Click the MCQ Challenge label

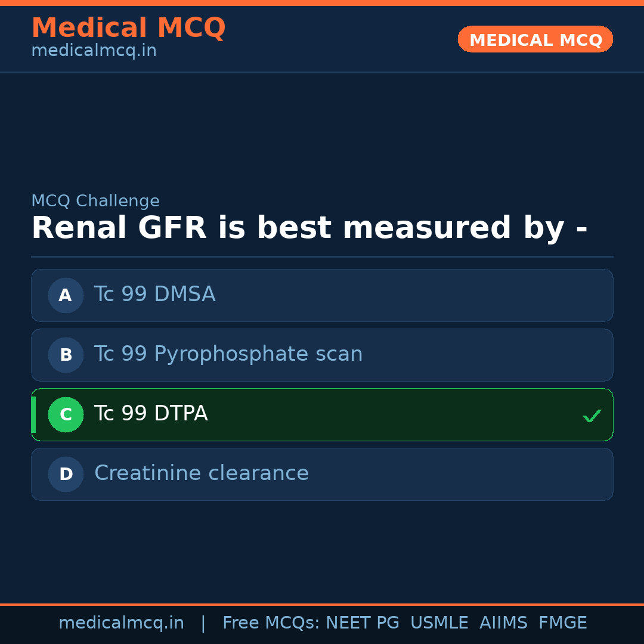(x=95, y=202)
